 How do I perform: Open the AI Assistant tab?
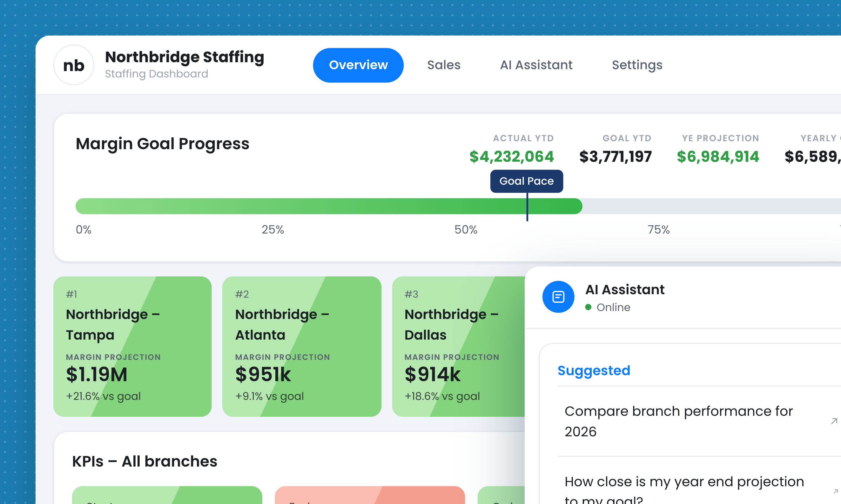click(x=536, y=65)
